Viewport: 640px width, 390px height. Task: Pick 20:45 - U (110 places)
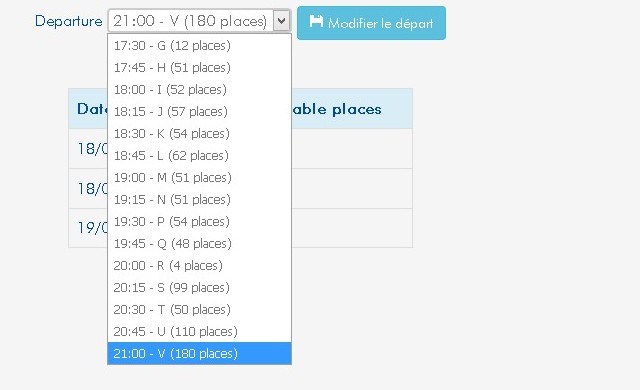click(199, 332)
